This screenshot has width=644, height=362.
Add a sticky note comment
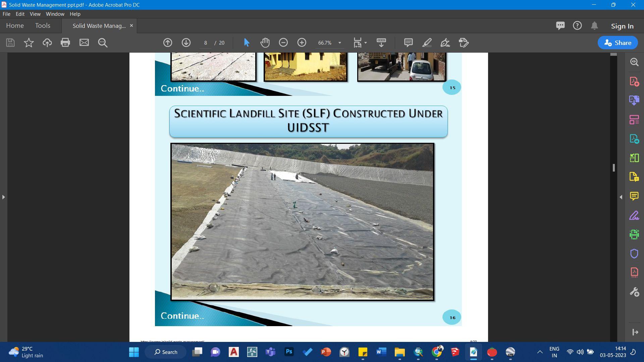(x=408, y=43)
